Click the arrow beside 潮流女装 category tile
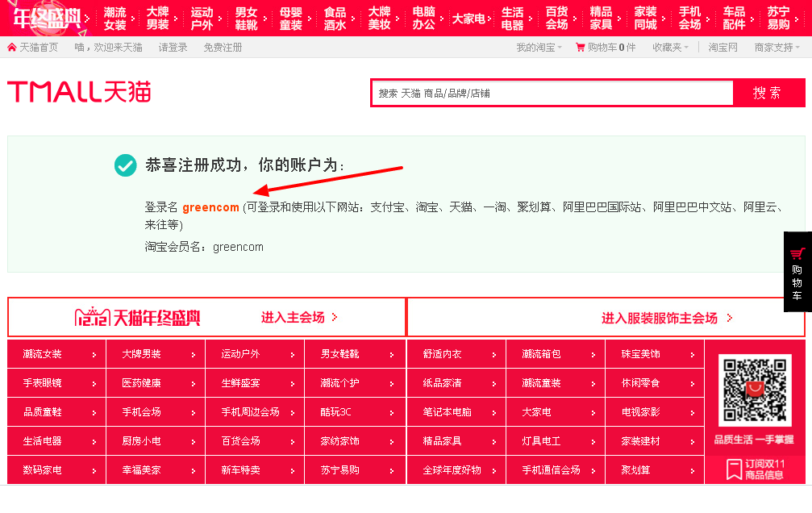 click(94, 355)
